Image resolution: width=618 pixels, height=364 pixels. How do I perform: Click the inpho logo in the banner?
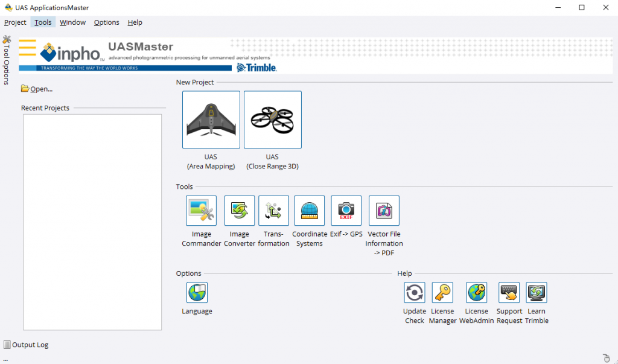72,53
